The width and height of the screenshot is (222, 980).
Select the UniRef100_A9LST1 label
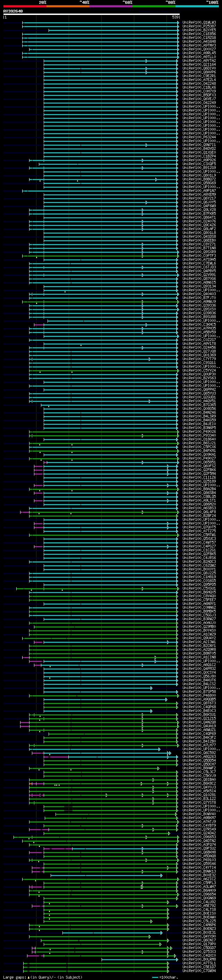199,500
